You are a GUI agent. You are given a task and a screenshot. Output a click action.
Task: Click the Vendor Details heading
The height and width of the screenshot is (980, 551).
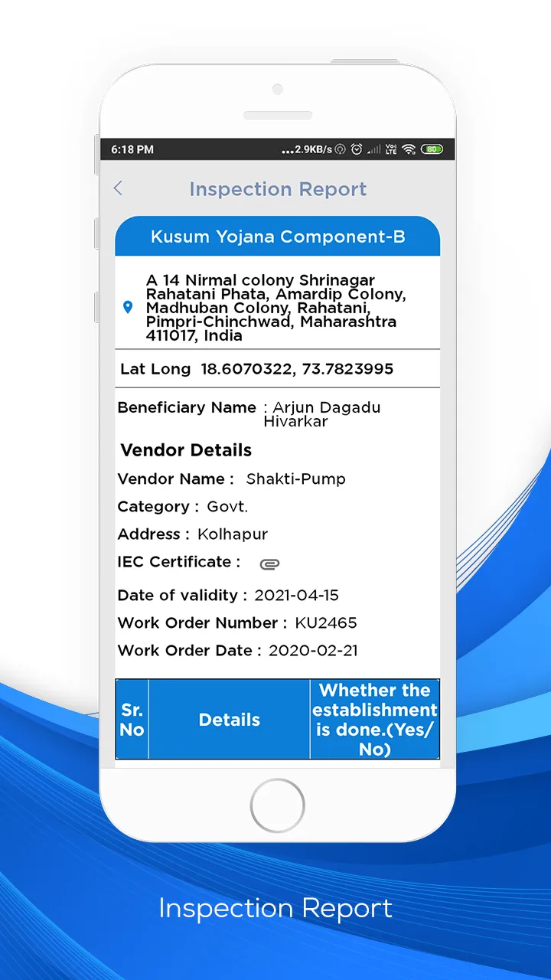pos(186,450)
